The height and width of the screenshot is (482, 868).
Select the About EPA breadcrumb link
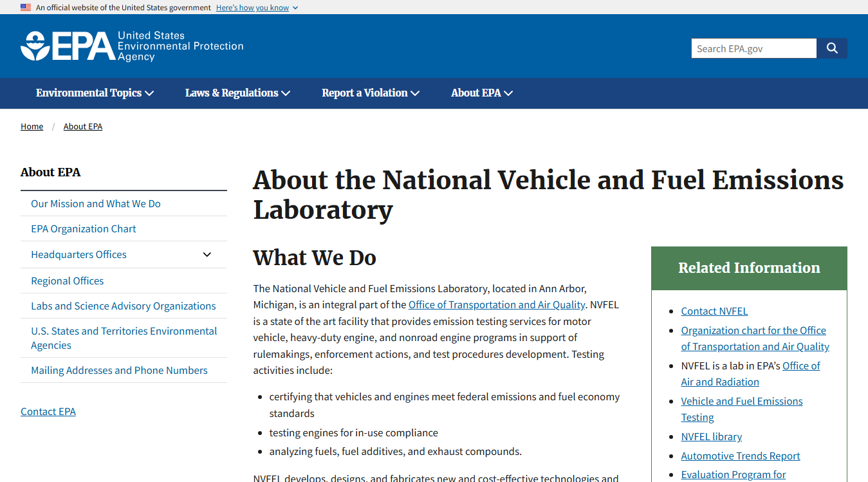click(x=83, y=126)
